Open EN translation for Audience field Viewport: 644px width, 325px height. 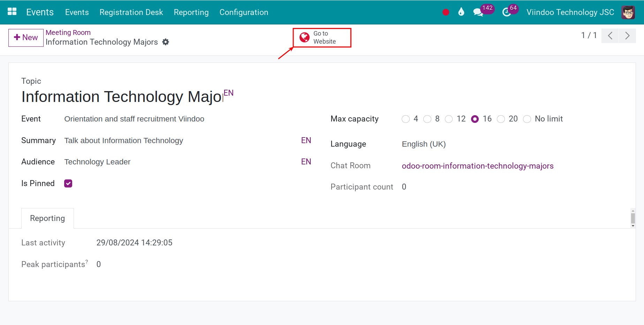(x=306, y=162)
